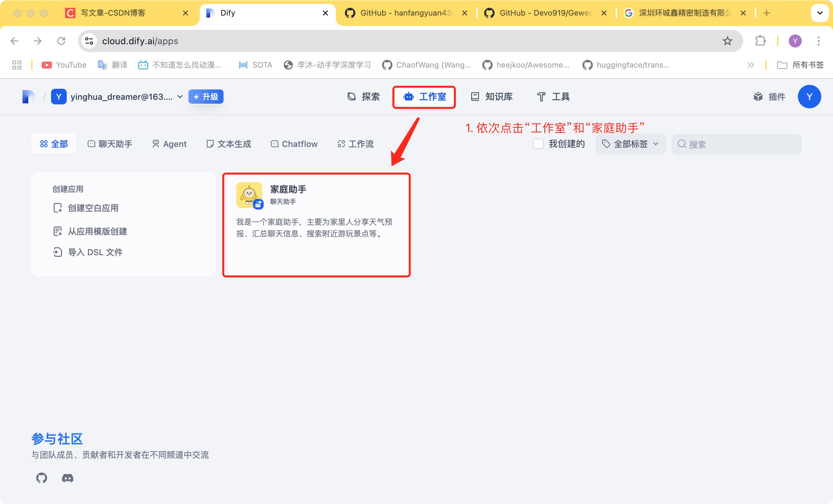Click the Dify logo in header

click(x=28, y=97)
